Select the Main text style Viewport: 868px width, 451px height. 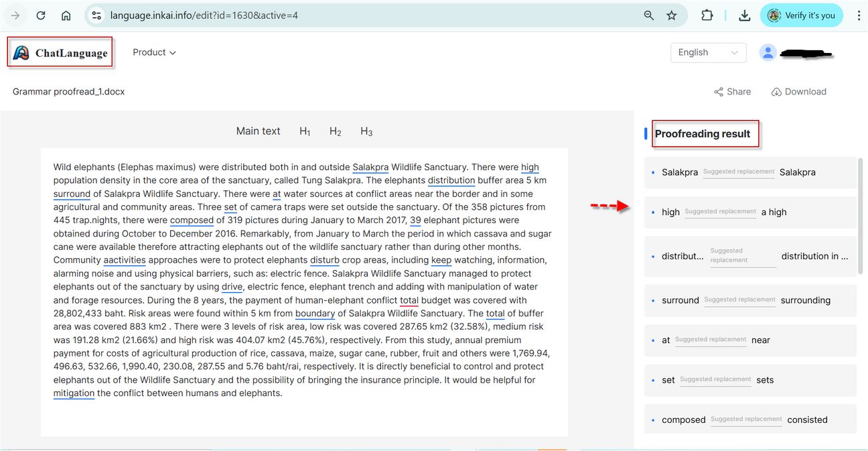[x=258, y=131]
